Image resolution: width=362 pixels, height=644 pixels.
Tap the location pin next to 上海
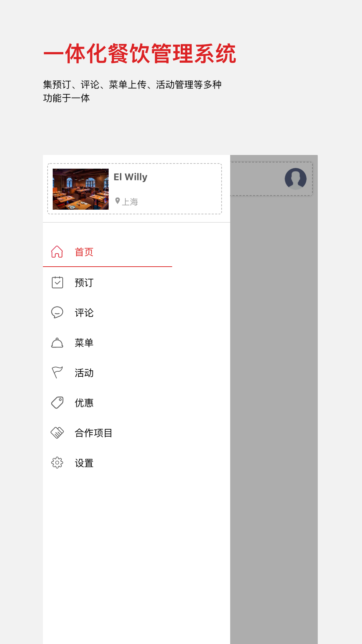(x=117, y=201)
